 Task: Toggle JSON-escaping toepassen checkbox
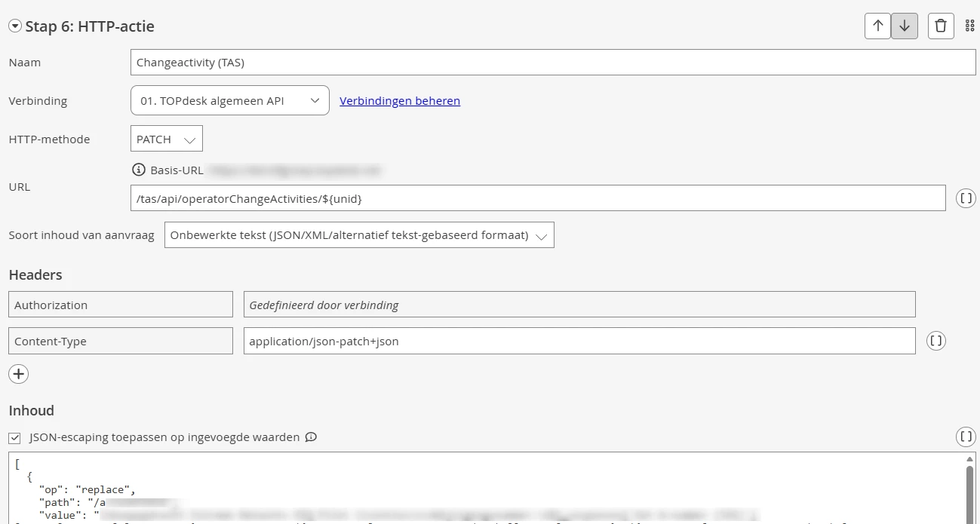14,437
